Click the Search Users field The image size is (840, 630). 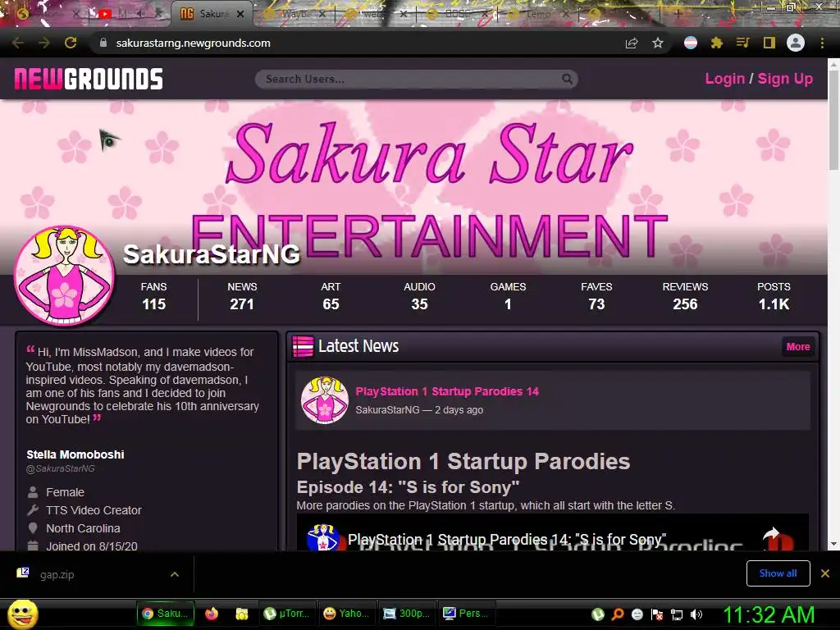pos(416,80)
